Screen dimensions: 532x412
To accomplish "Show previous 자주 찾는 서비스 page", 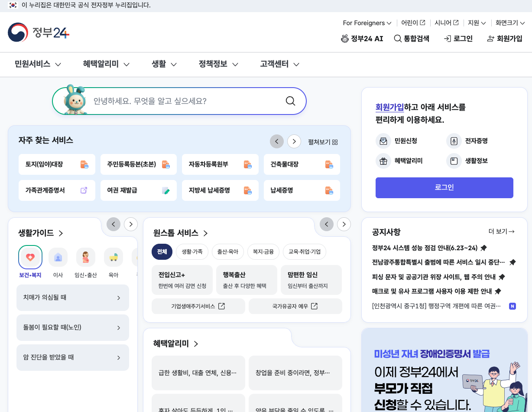I will (277, 141).
